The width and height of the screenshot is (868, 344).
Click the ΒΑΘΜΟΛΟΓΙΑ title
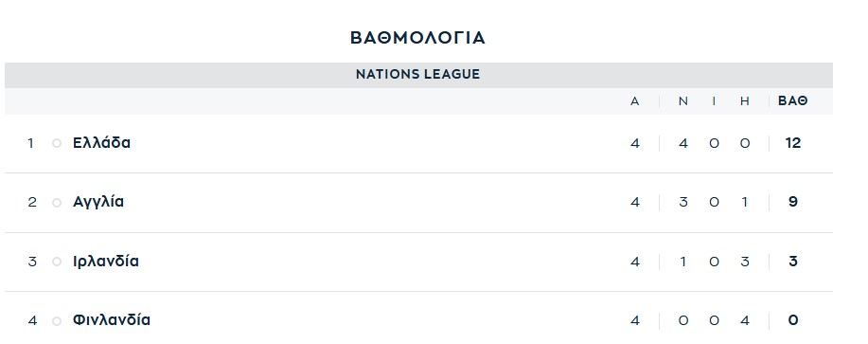[x=418, y=38]
